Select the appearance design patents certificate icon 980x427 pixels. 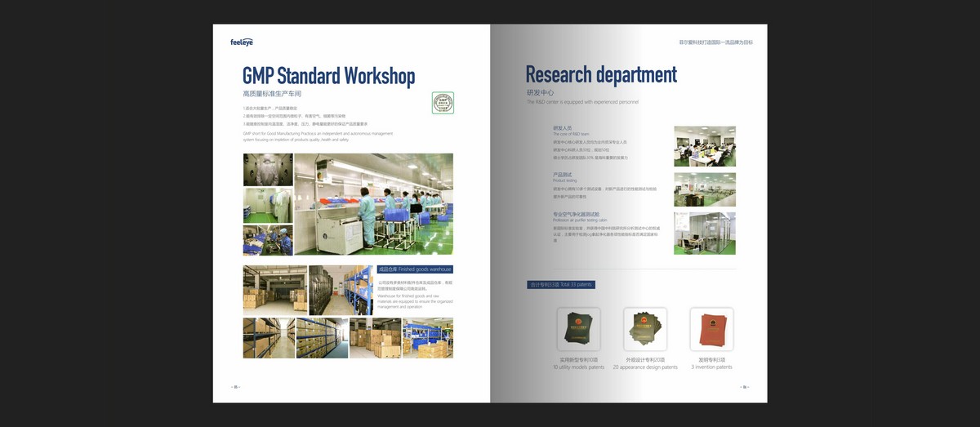[645, 329]
